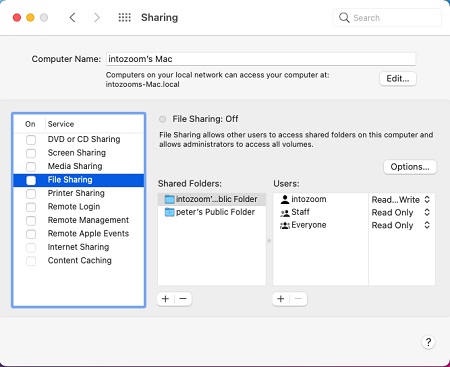Remove the shared folder with minus
Screen dimensions: 450x367
point(183,299)
